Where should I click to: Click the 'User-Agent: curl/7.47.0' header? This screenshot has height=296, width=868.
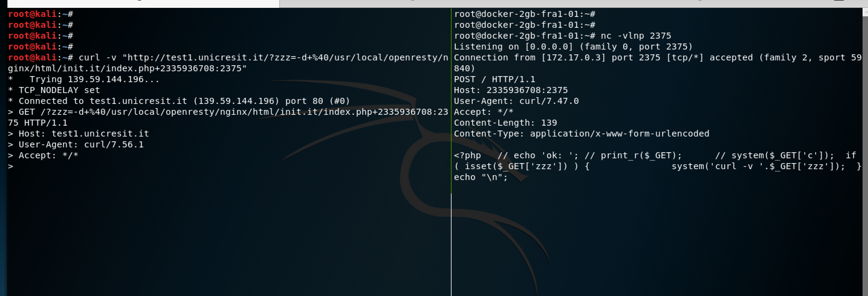[x=516, y=101]
